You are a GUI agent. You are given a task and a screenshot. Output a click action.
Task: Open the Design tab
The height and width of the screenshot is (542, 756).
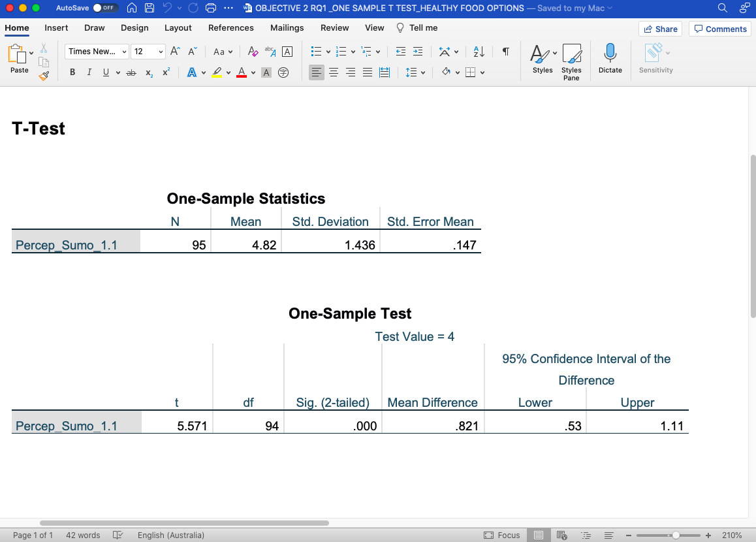(134, 27)
